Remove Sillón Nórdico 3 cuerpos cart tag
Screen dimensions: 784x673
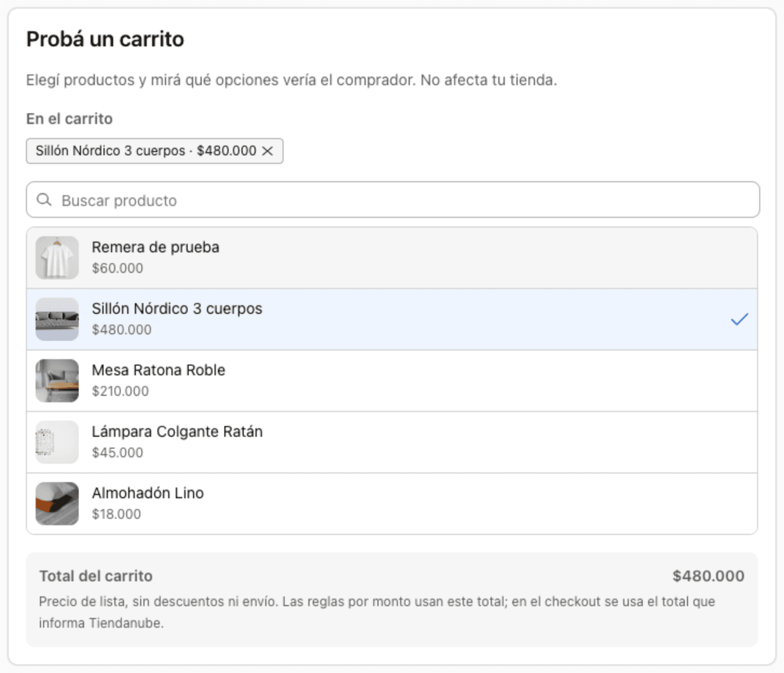point(267,151)
